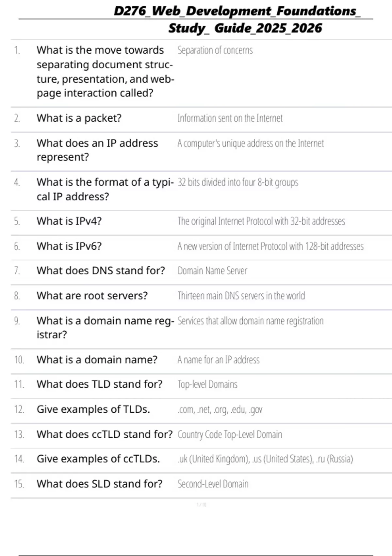The height and width of the screenshot is (556, 392).
Task: Click the answer 'Top-level Domains'
Action: click(x=207, y=384)
